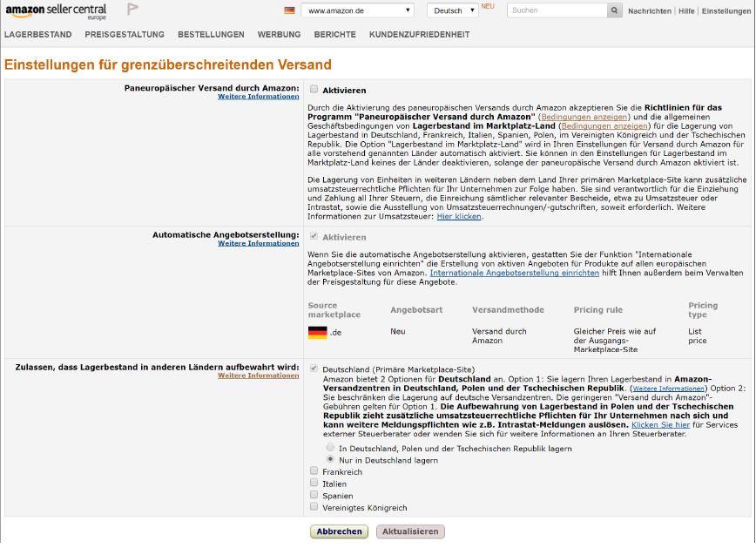Image resolution: width=756 pixels, height=548 pixels.
Task: Check the Spanien checkbox
Action: [314, 495]
